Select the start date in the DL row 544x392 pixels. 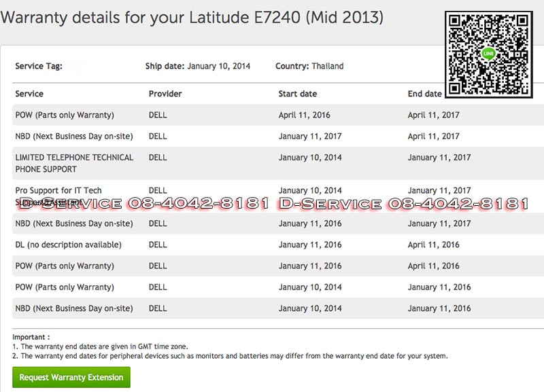click(x=310, y=245)
